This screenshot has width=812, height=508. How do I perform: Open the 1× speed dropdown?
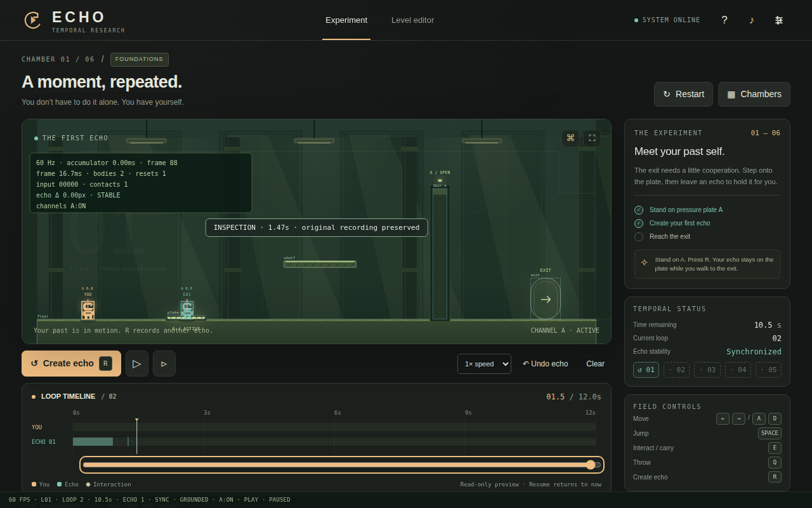click(484, 364)
